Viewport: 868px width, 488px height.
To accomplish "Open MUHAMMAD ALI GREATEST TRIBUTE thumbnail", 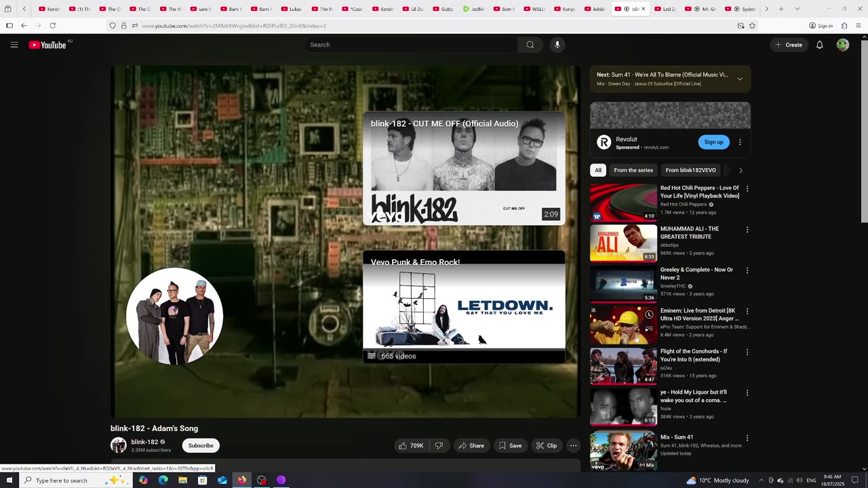I will pyautogui.click(x=623, y=243).
